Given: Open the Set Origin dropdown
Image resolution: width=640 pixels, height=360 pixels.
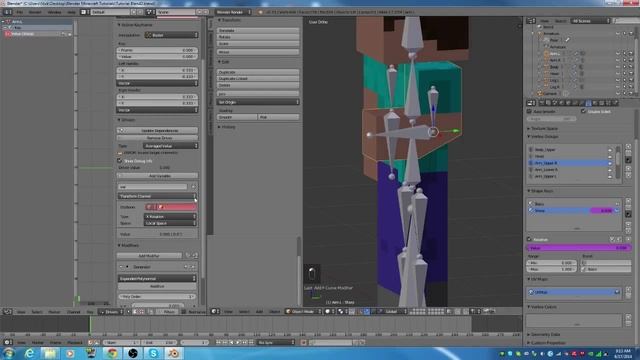Looking at the screenshot, I should pyautogui.click(x=258, y=102).
